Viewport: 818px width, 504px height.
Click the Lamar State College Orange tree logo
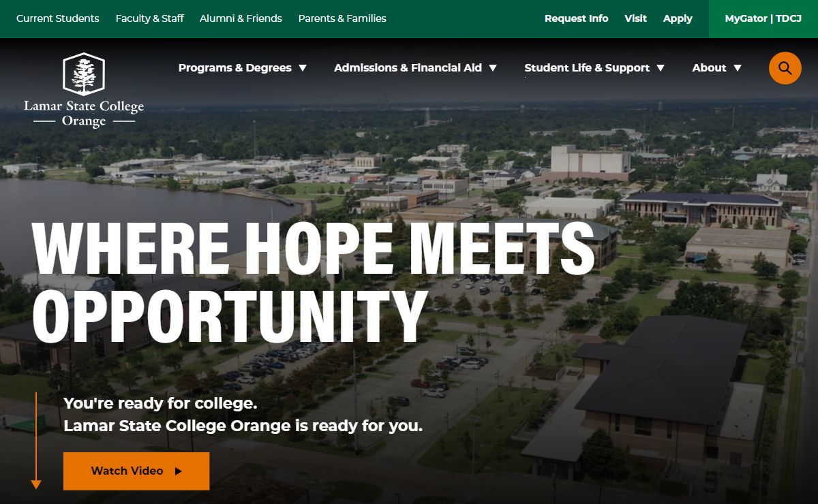pyautogui.click(x=84, y=90)
